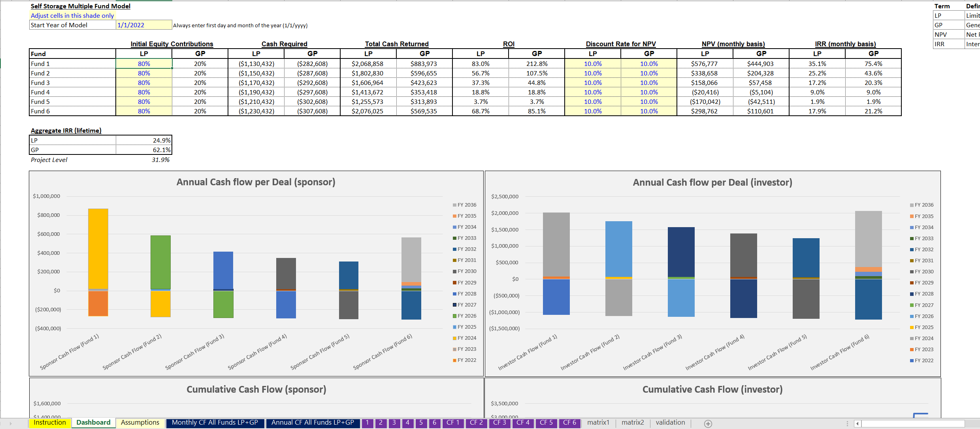Open the Monthly CF All Funds LP+GP sheet

pyautogui.click(x=215, y=422)
